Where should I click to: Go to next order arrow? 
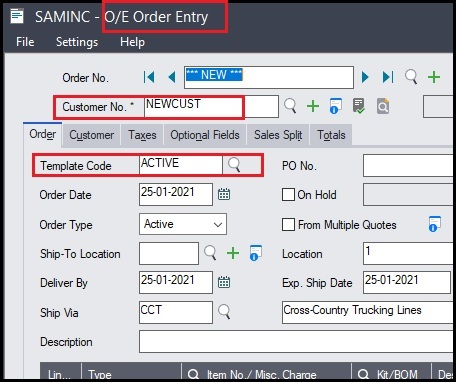365,77
